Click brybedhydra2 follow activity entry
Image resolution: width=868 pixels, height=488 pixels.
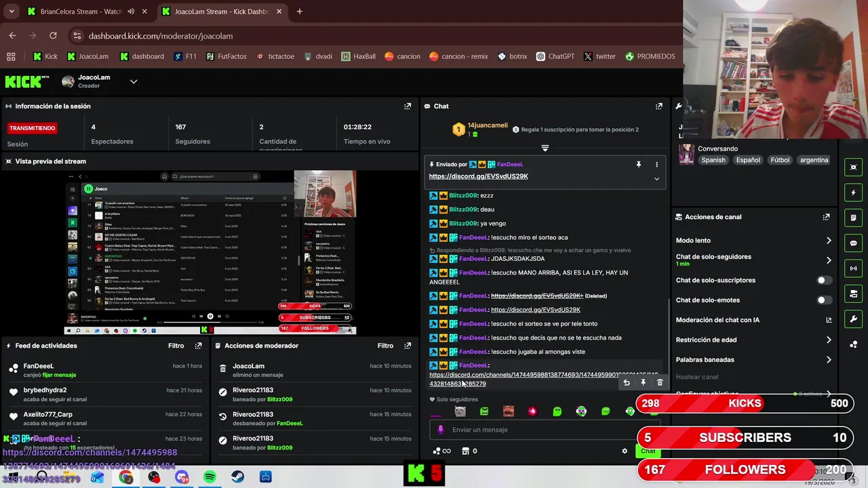click(x=105, y=394)
